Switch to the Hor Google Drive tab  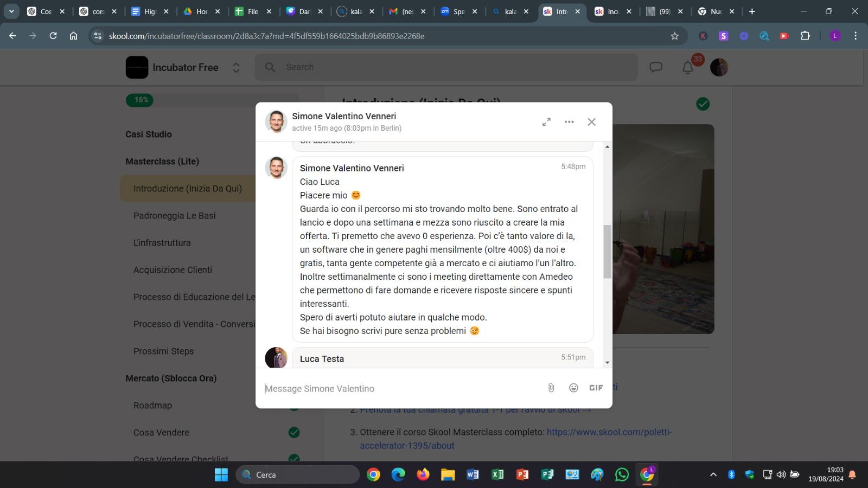pos(202,11)
